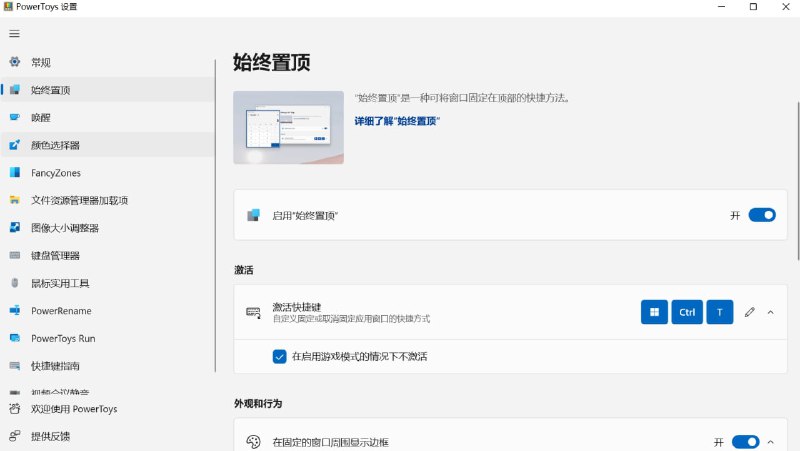Click the palette icon beside border setting
The image size is (800, 451).
[253, 442]
